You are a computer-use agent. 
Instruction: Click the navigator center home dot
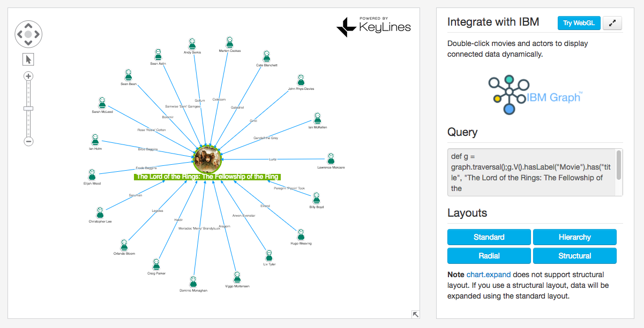[x=28, y=34]
